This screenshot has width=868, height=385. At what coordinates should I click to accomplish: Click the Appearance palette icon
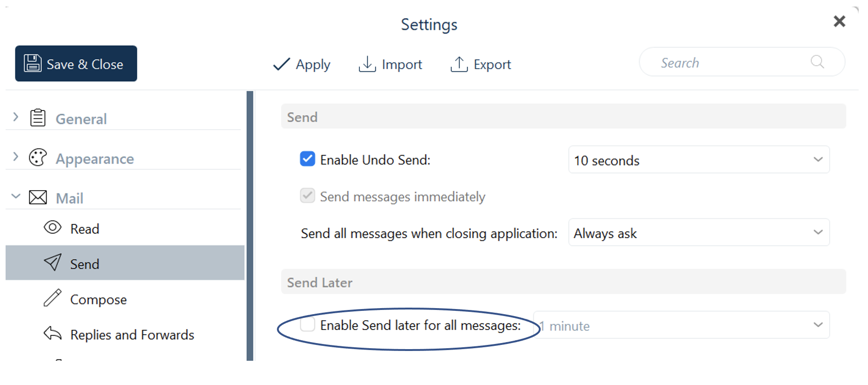[x=38, y=158]
